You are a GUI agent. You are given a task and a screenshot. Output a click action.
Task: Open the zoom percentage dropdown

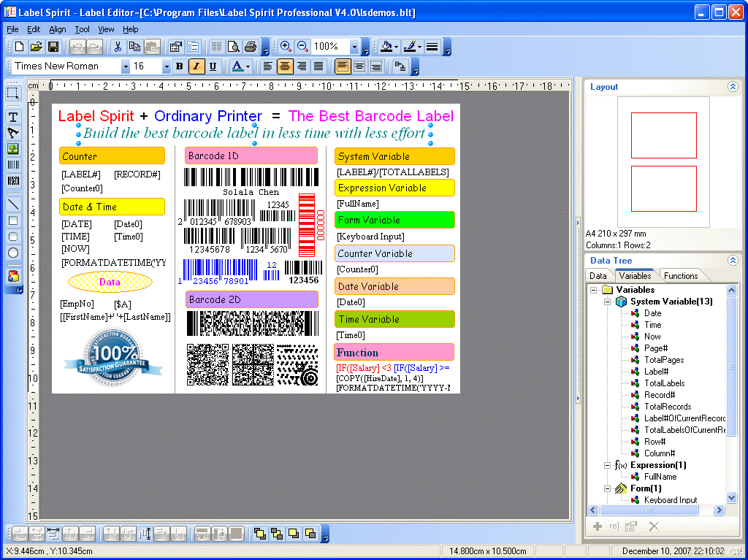(354, 47)
